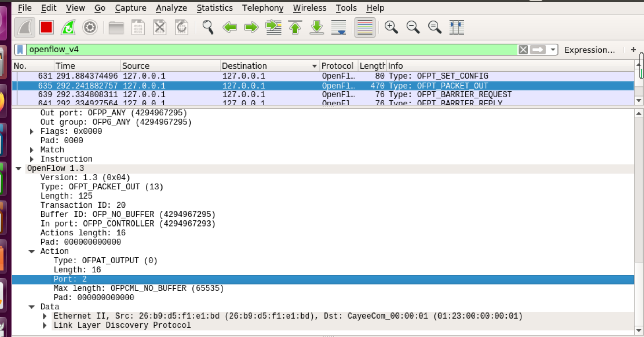Open the Analyze menu

pyautogui.click(x=171, y=8)
